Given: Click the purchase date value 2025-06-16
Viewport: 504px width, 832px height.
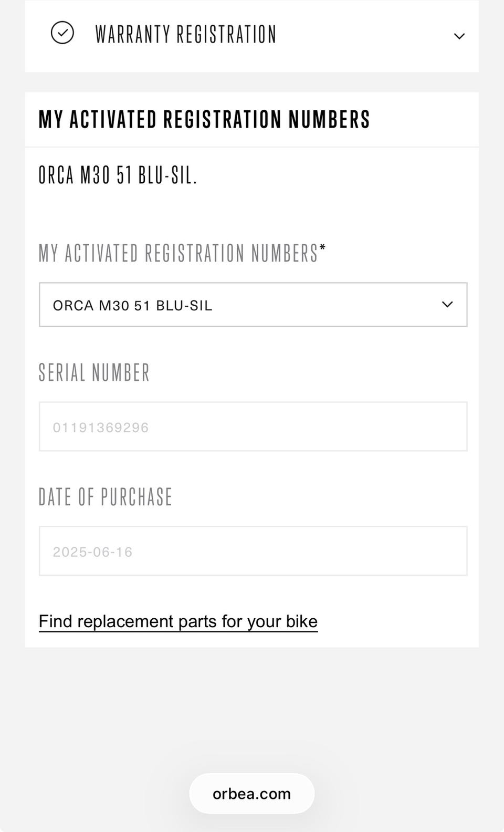Looking at the screenshot, I should point(92,552).
